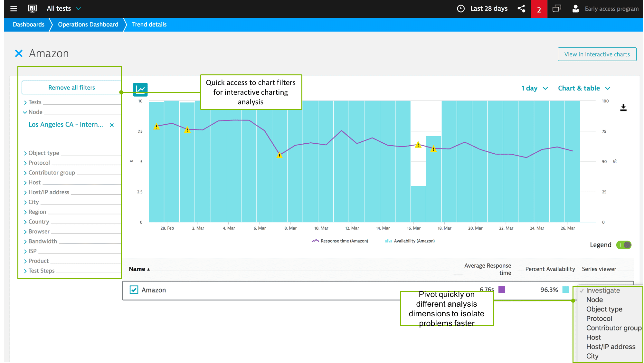Click the warning marker near 2. Mar
Image resolution: width=644 pixels, height=363 pixels.
click(187, 129)
